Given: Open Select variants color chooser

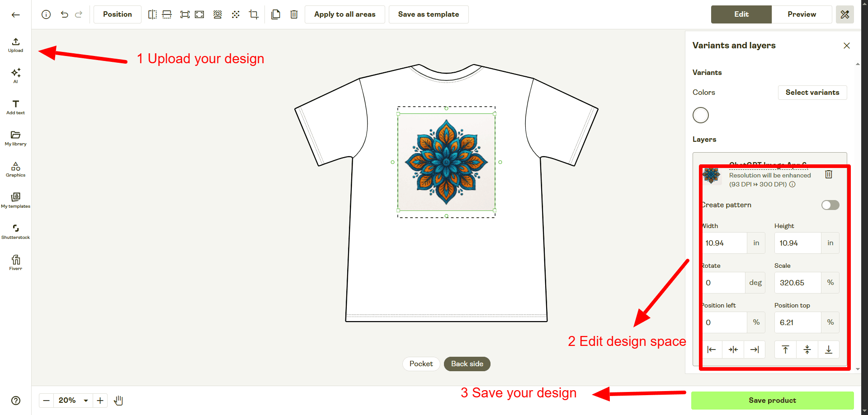Looking at the screenshot, I should click(812, 93).
